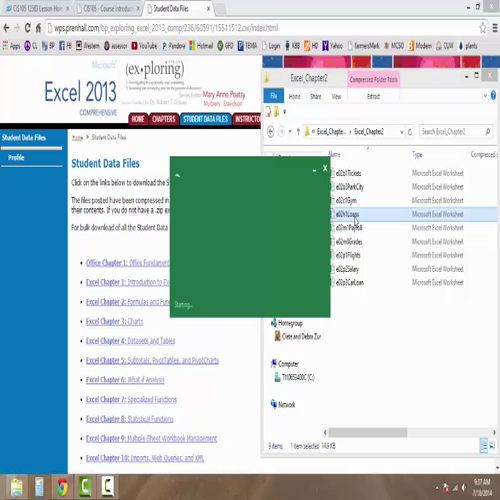Image resolution: width=500 pixels, height=500 pixels.
Task: Open Excel Chapter 6: What-If Analysis link
Action: (x=125, y=380)
